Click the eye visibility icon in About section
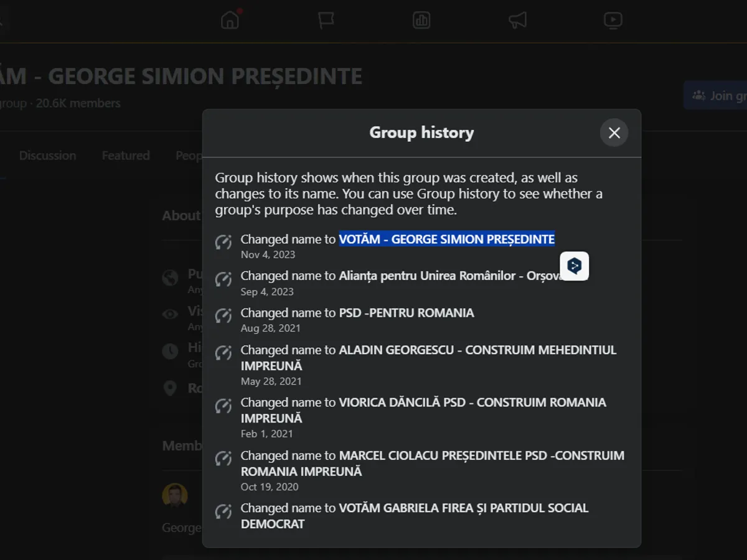This screenshot has height=560, width=747. click(x=170, y=314)
